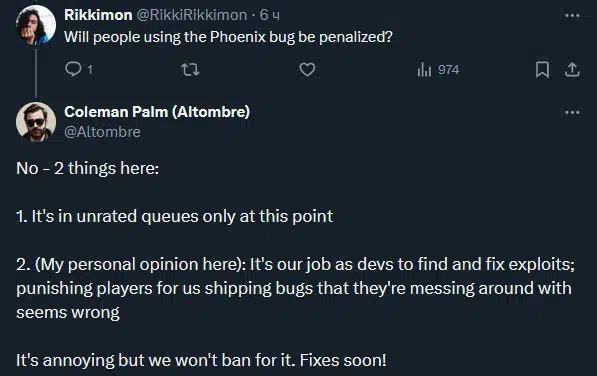Open the @Altombre handle link
This screenshot has width=597, height=376.
coord(102,132)
